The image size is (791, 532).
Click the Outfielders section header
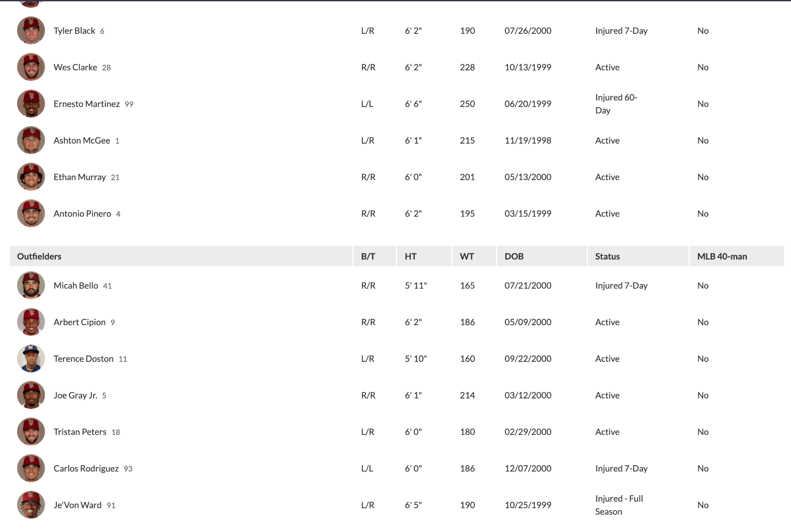tap(39, 257)
